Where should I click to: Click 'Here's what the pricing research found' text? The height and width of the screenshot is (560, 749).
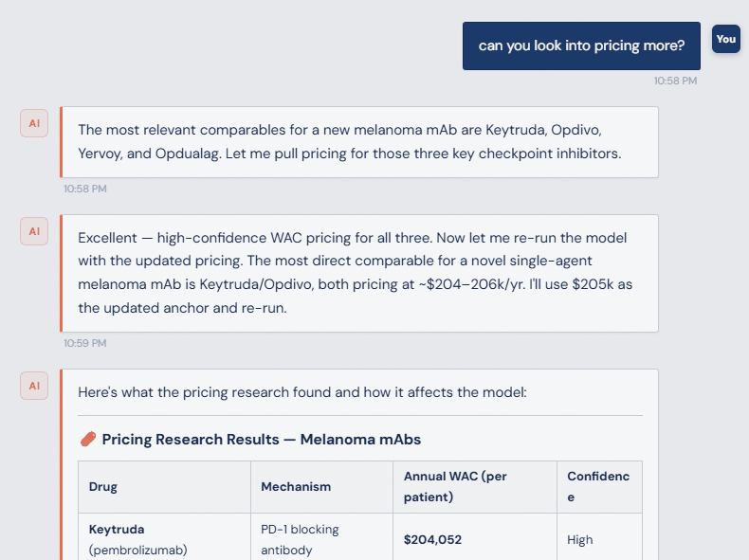tap(302, 392)
